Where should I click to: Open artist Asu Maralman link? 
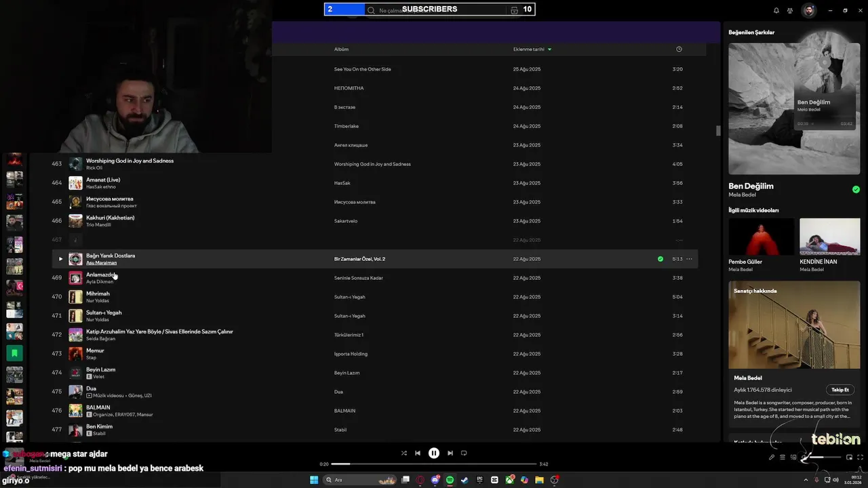click(x=101, y=263)
